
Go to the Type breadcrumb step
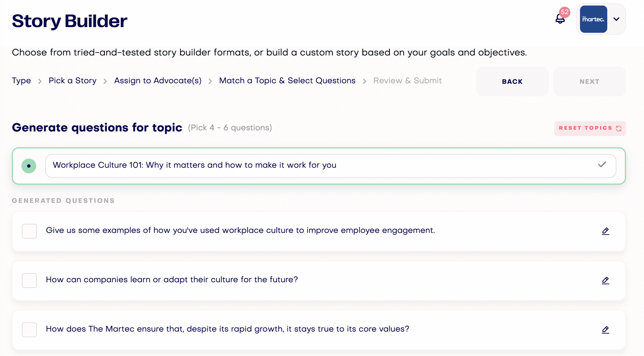coord(21,81)
